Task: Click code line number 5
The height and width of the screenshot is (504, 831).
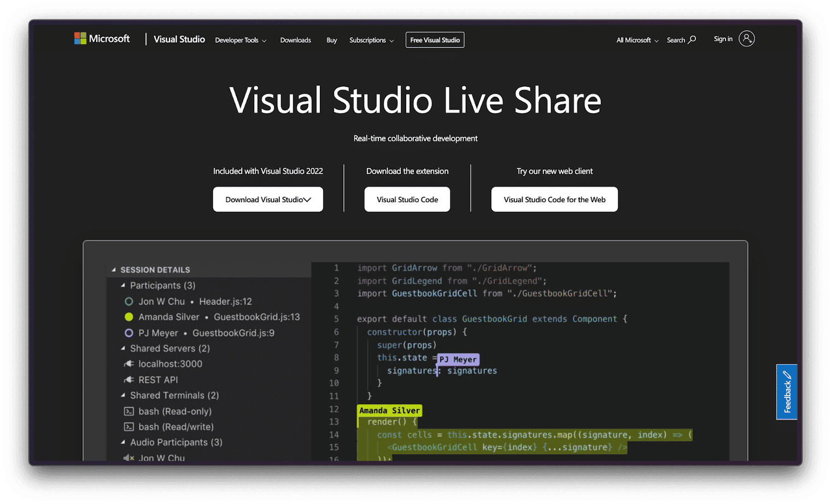Action: click(336, 319)
